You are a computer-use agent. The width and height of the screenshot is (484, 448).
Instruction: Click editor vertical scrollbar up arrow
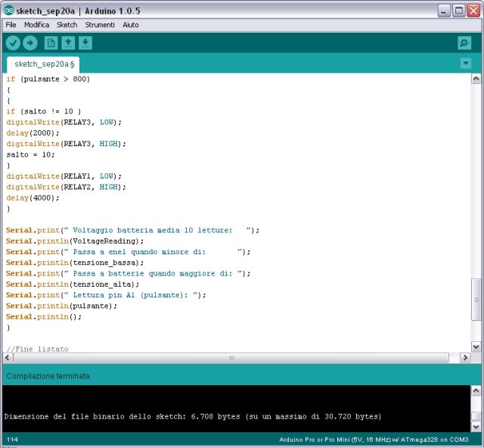point(476,79)
